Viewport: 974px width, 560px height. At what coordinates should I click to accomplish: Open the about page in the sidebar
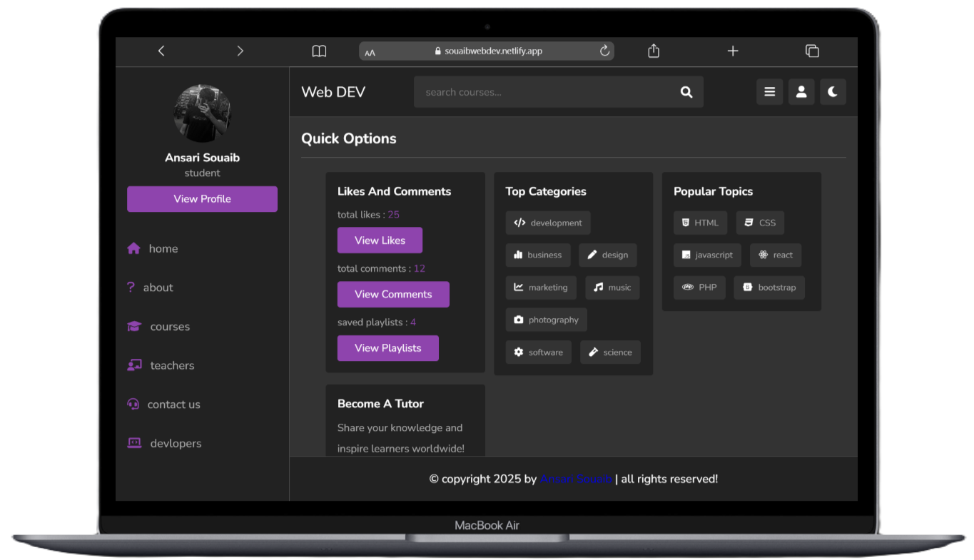[x=150, y=287]
